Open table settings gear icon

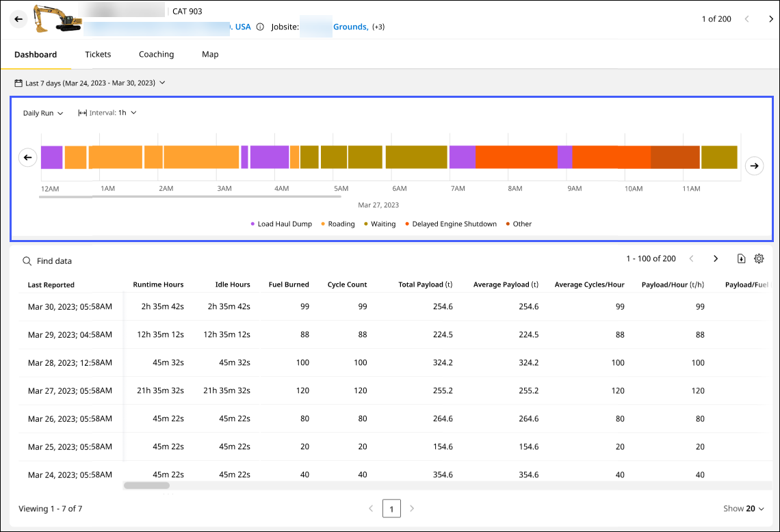tap(759, 258)
